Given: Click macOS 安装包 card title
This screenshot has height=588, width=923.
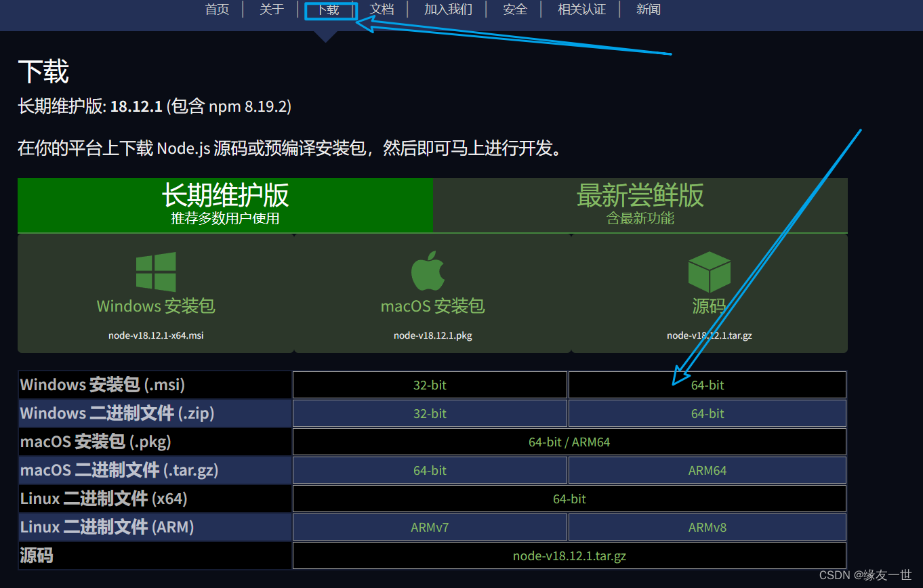Looking at the screenshot, I should pos(433,306).
